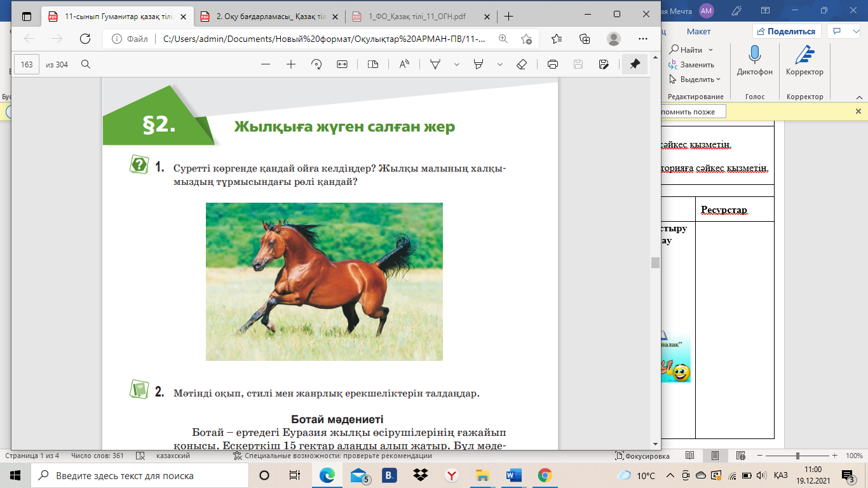Screen dimensions: 868x488
Task: Zoom in with the plus icon
Action: click(x=291, y=64)
